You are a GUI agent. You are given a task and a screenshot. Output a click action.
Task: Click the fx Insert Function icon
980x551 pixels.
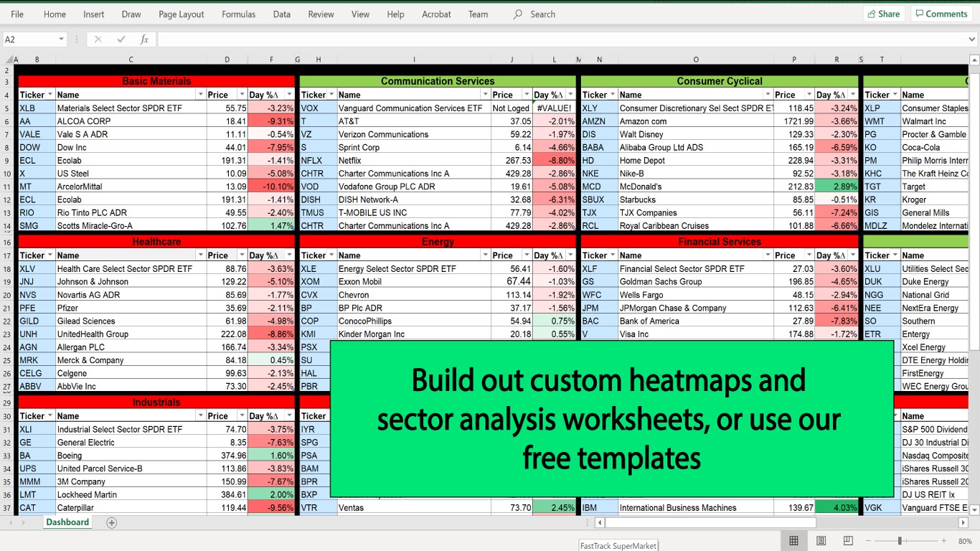pos(144,39)
